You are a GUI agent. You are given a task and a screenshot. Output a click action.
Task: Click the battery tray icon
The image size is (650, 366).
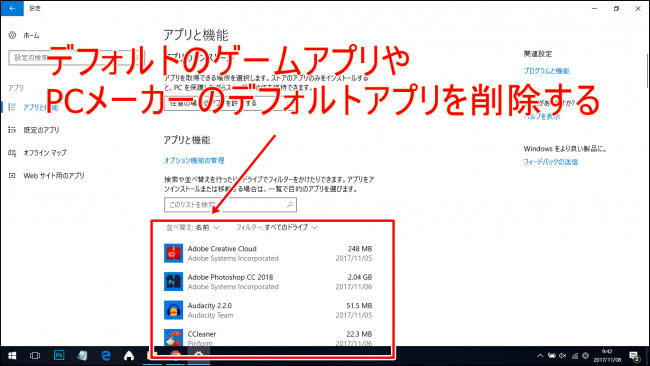(x=552, y=356)
